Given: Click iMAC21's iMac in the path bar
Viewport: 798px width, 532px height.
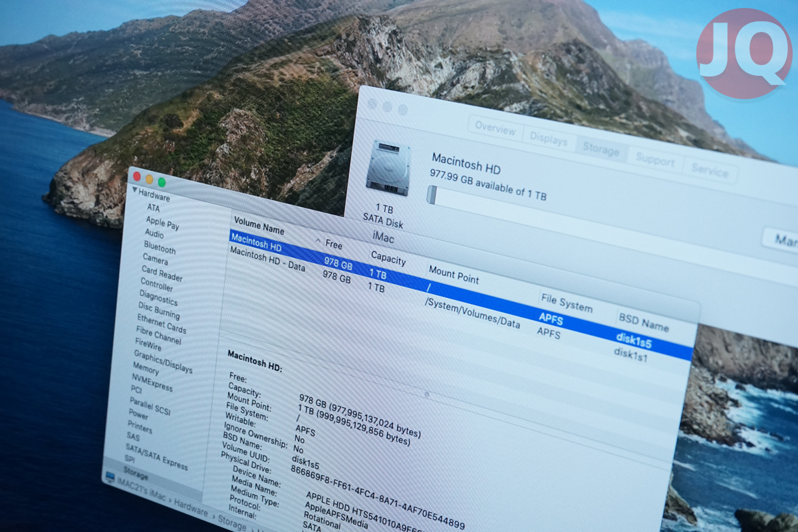Looking at the screenshot, I should click(143, 488).
